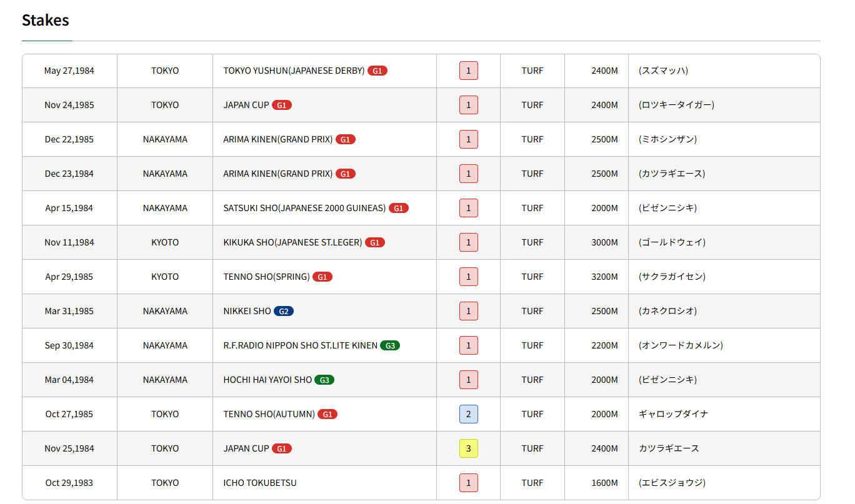Select the G1 badge beside TENNO SHO(SPRING)
Viewport: 855px width, 504px height.
[x=322, y=277]
